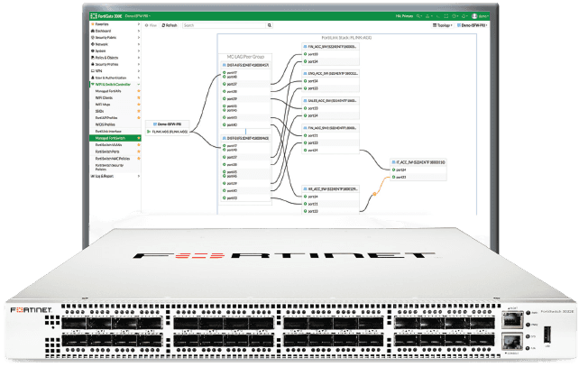This screenshot has width=588, height=367.
Task: Toggle fullscreen icon in green header
Action: 446,16
